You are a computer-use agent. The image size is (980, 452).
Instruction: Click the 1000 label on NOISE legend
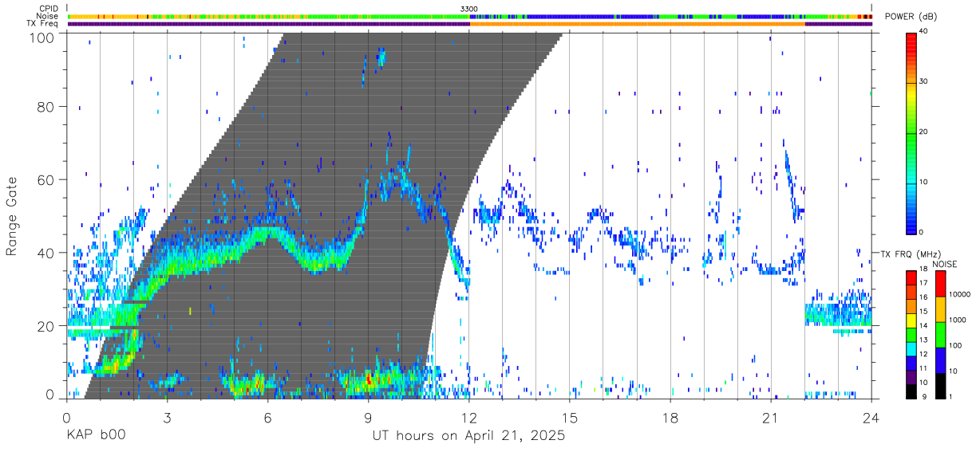click(x=959, y=320)
